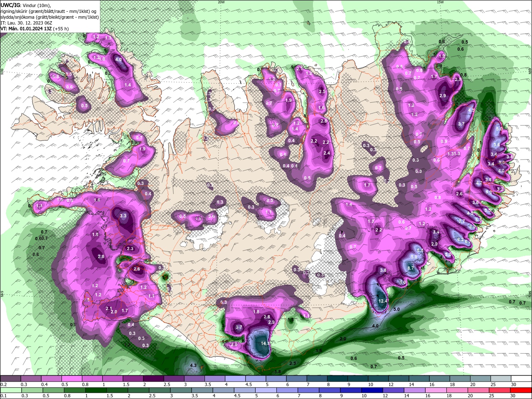
Task: Click the '0.4' label in the upper legend
Action: tap(44, 384)
